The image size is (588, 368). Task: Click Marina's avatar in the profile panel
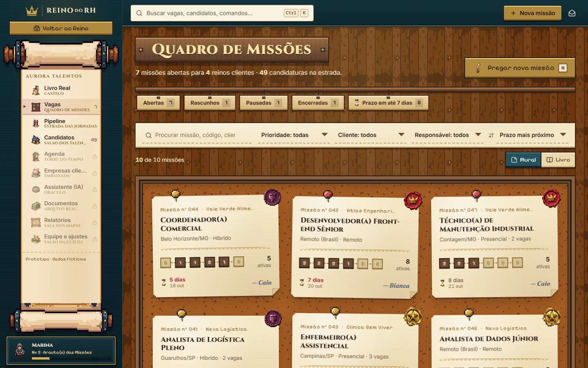[20, 350]
